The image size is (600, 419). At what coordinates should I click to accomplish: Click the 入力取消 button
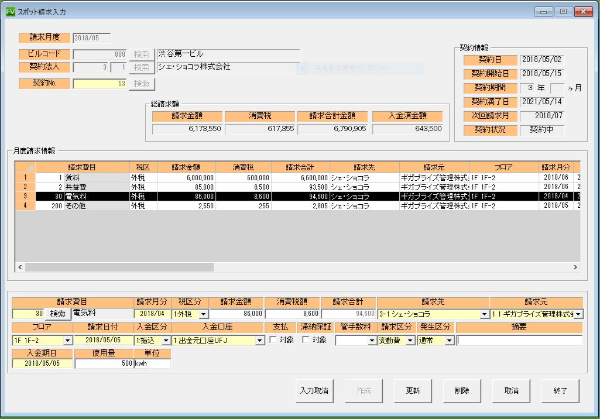[315, 391]
